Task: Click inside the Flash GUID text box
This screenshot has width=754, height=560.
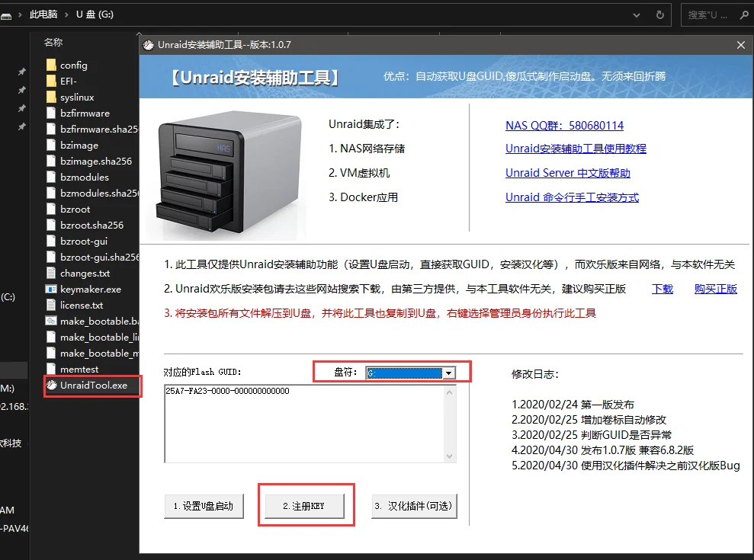Action: [304, 424]
